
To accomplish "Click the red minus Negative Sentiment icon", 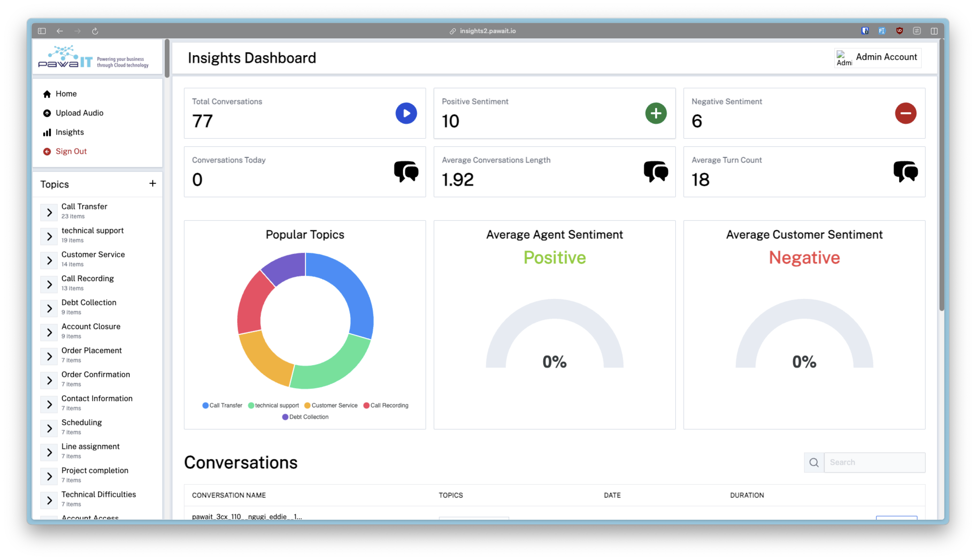I will point(905,113).
